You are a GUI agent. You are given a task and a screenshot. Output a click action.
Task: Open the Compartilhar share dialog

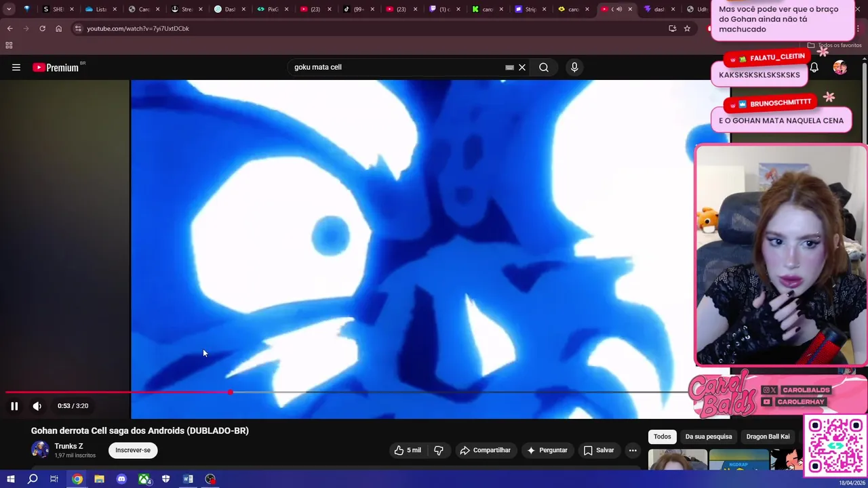(486, 450)
